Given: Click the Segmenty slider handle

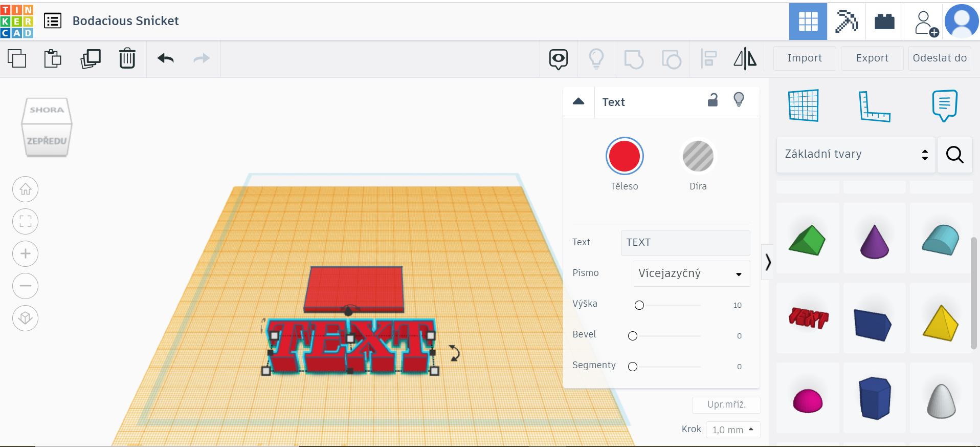Looking at the screenshot, I should (x=633, y=367).
